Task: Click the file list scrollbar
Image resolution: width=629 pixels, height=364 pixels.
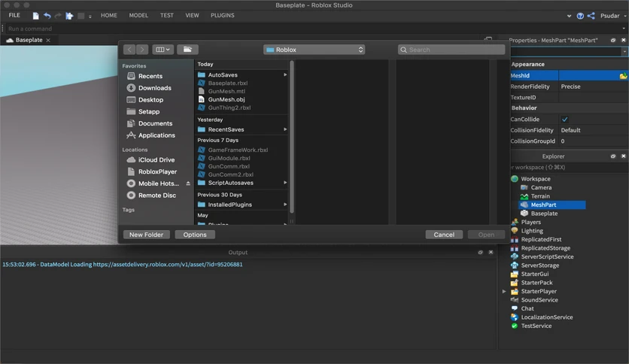Action: click(292, 137)
